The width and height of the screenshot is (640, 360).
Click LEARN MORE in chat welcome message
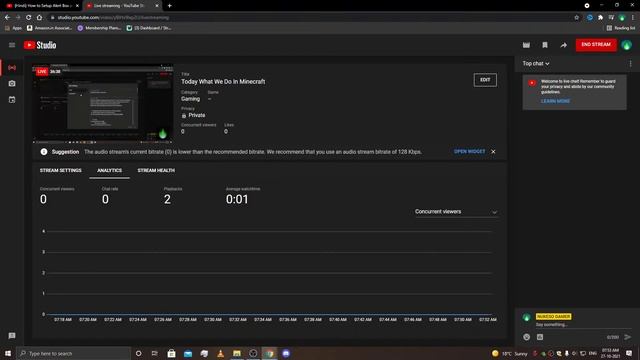(555, 101)
